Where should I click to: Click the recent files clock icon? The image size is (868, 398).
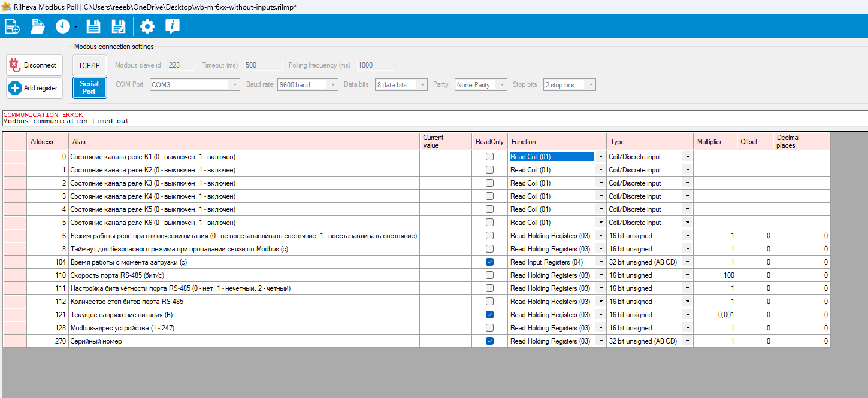(x=62, y=26)
